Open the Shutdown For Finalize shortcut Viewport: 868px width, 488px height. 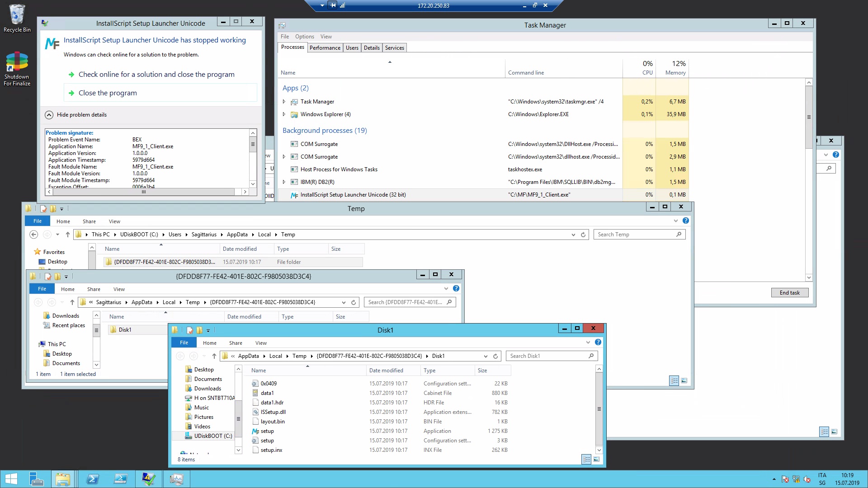coord(17,69)
